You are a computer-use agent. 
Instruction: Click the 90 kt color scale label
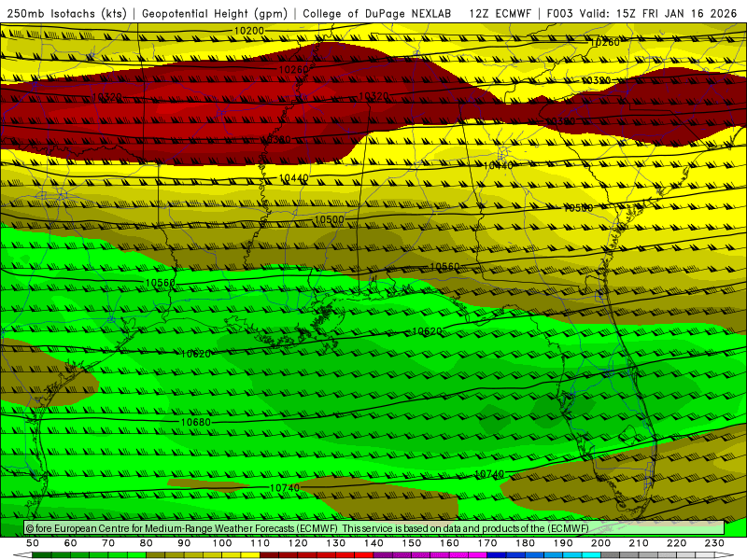(x=184, y=543)
